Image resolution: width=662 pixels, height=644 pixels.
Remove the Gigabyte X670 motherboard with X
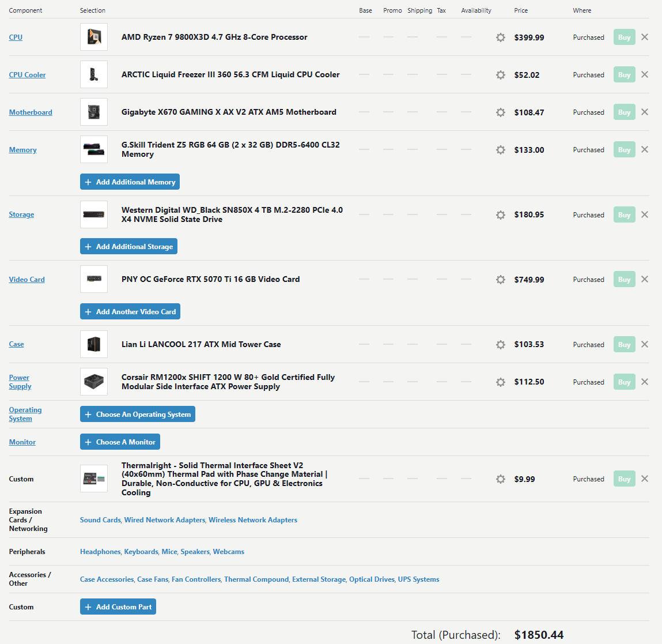(644, 112)
